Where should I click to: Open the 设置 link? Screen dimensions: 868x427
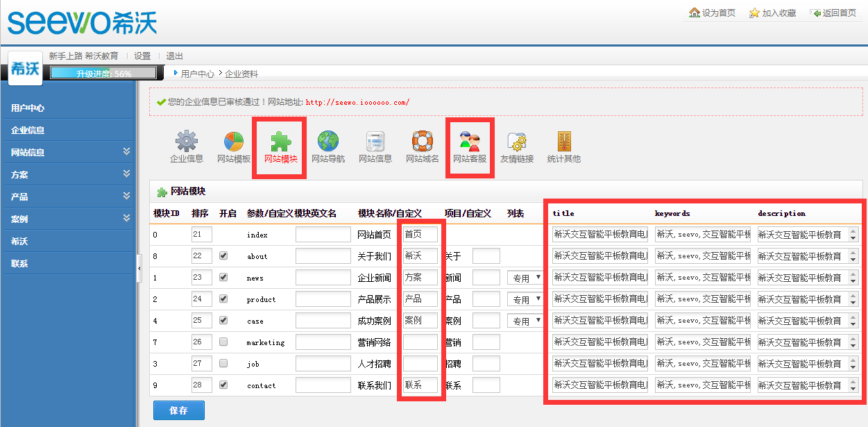142,56
